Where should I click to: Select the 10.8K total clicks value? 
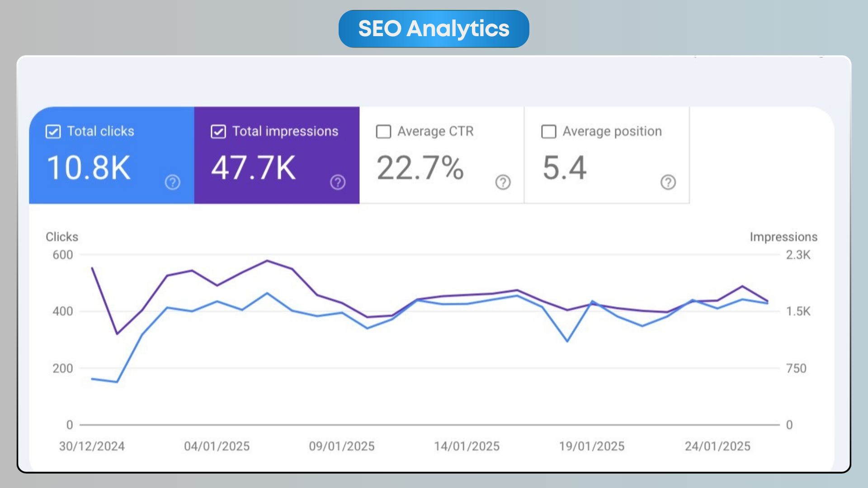coord(89,168)
